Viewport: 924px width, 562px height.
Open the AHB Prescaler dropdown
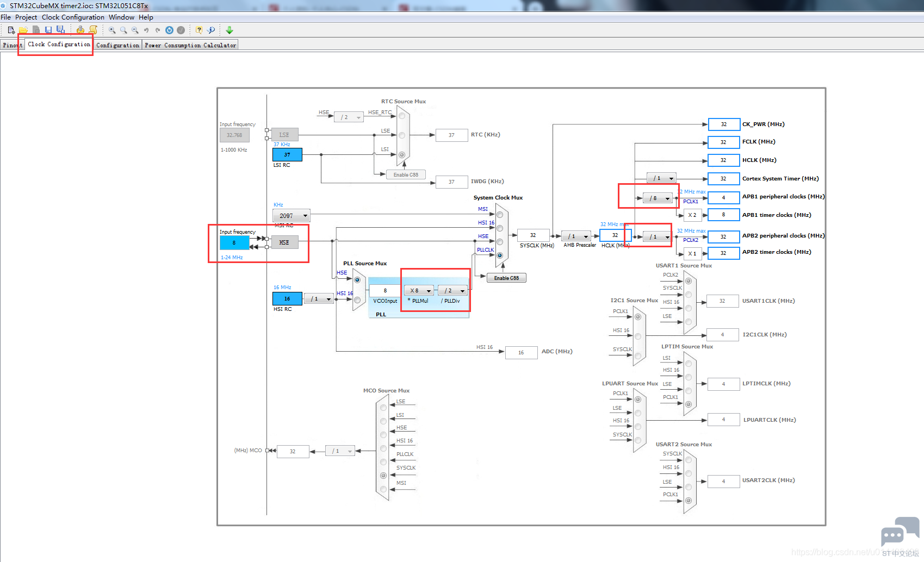click(x=576, y=236)
